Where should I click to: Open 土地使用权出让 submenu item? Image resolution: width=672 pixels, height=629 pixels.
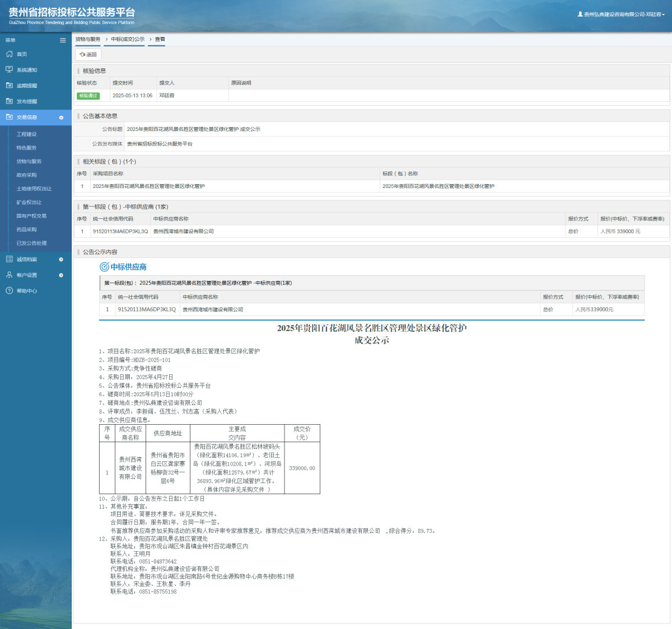[x=34, y=189]
